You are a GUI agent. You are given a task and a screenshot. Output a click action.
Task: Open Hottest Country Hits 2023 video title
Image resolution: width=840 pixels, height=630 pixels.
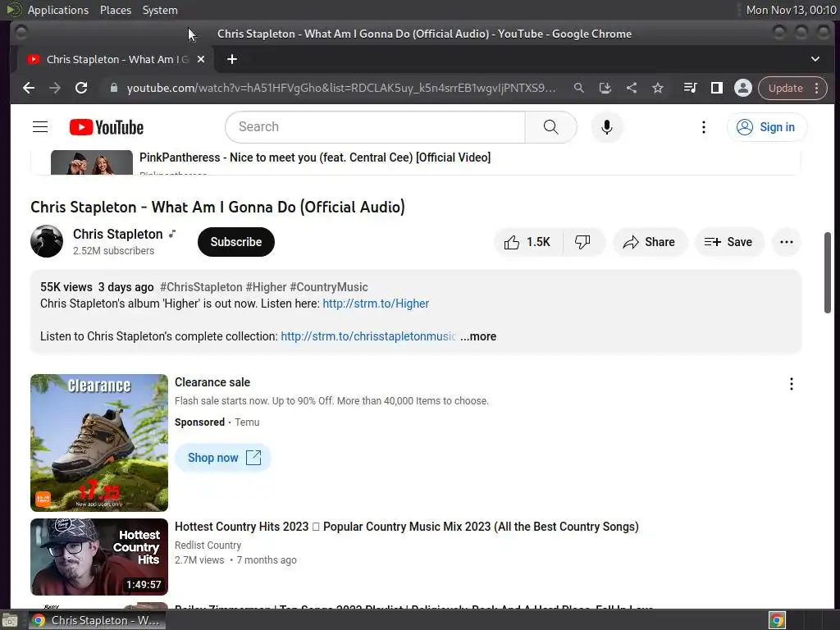[407, 527]
